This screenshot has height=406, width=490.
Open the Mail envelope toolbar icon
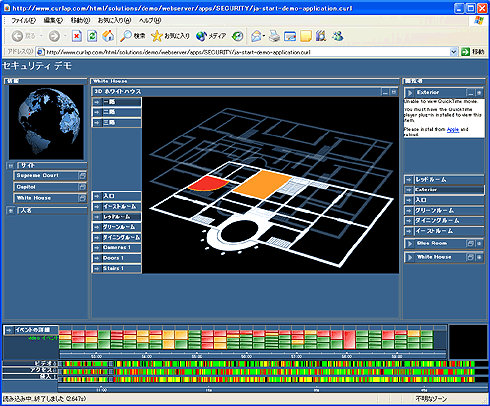257,36
